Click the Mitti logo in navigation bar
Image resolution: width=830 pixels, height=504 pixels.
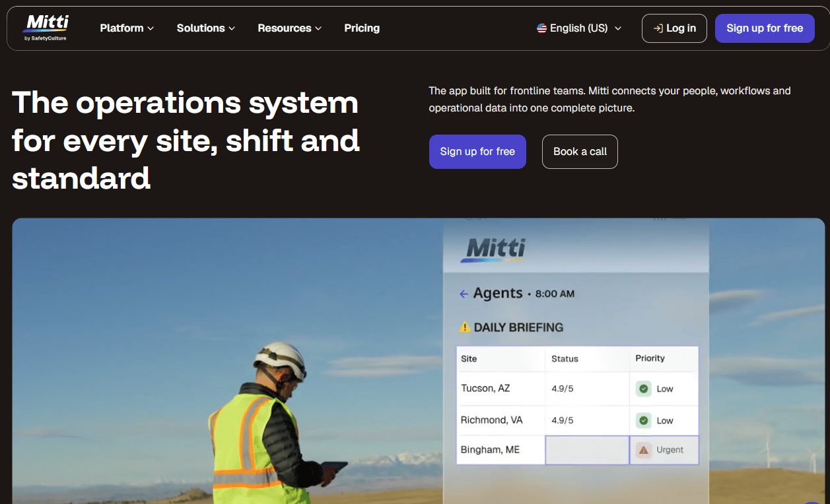[46, 28]
